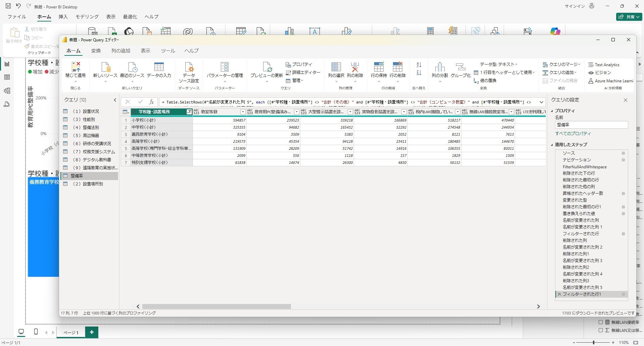
Task: Click プロパティ button in ribbon
Action: point(299,64)
